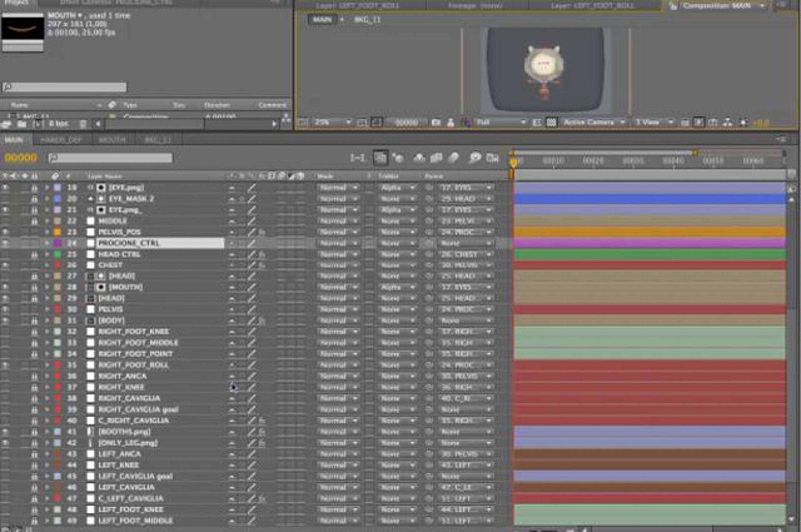Reset exposure in the composition viewer
The image size is (801, 532).
click(743, 122)
